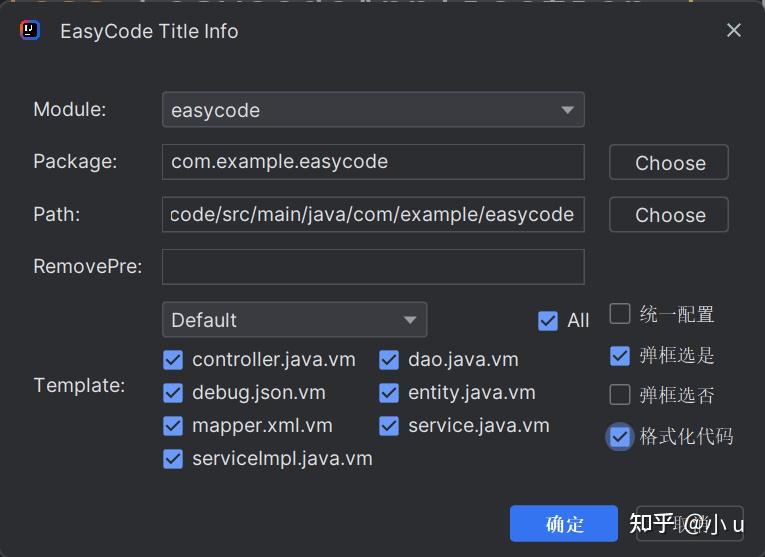The height and width of the screenshot is (557, 765).
Task: Click the IntelliJ logo icon in title bar
Action: pyautogui.click(x=30, y=30)
